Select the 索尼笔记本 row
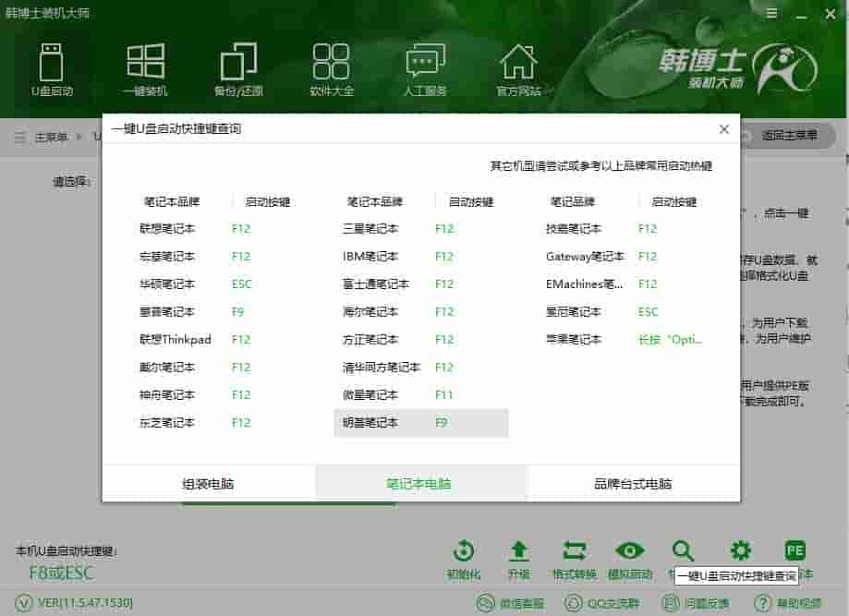 [x=625, y=311]
